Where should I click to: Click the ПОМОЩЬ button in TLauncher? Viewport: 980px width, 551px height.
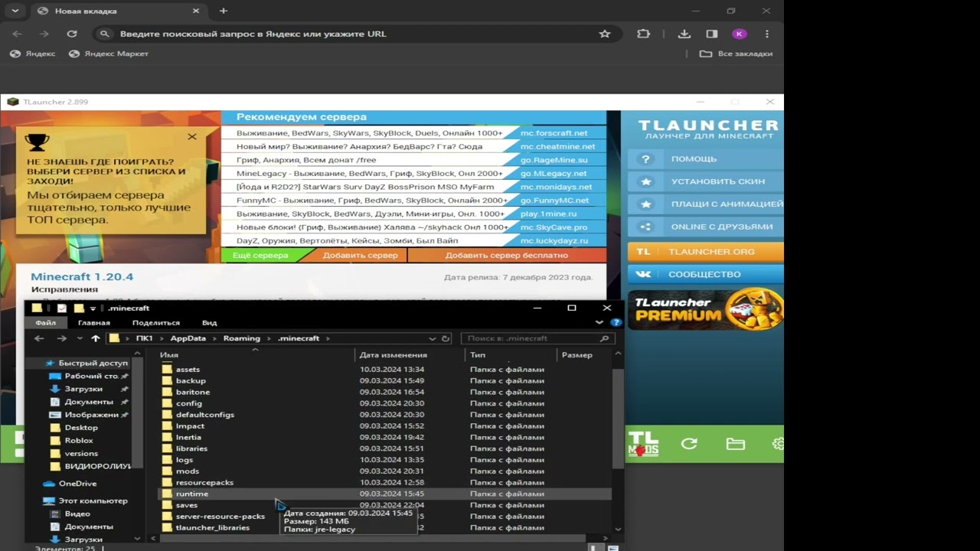(x=705, y=159)
